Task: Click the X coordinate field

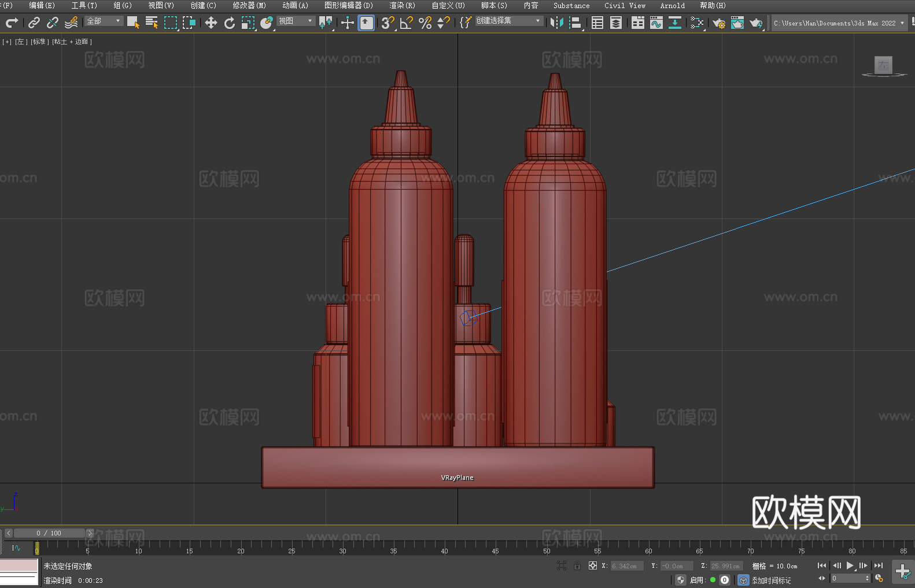Action: [627, 566]
